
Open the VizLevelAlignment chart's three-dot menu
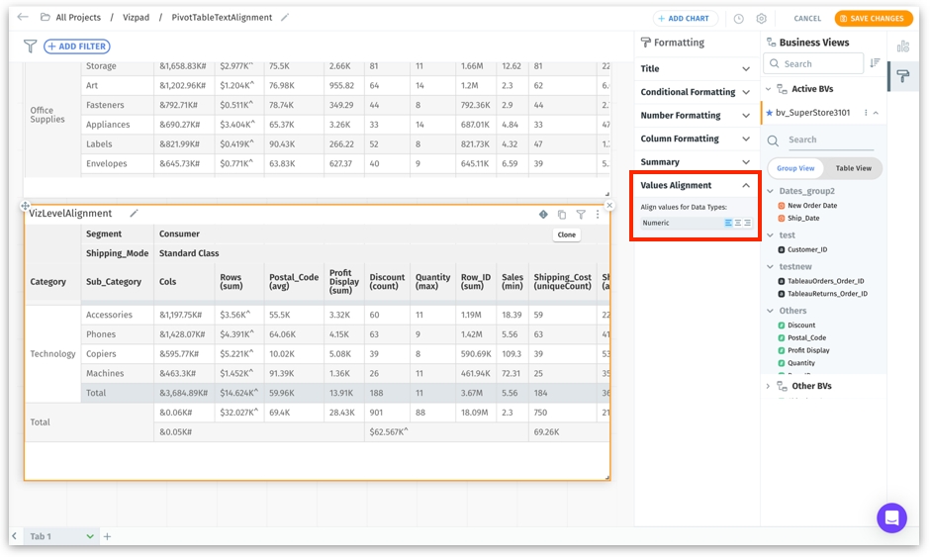coord(598,214)
